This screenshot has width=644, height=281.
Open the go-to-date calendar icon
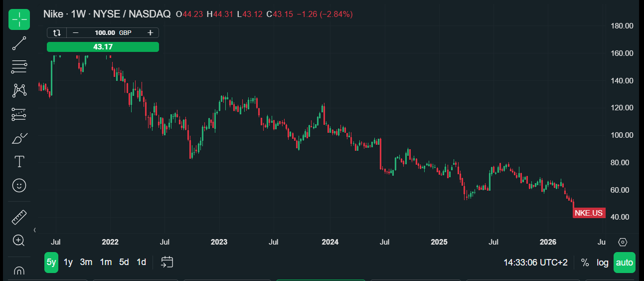167,262
